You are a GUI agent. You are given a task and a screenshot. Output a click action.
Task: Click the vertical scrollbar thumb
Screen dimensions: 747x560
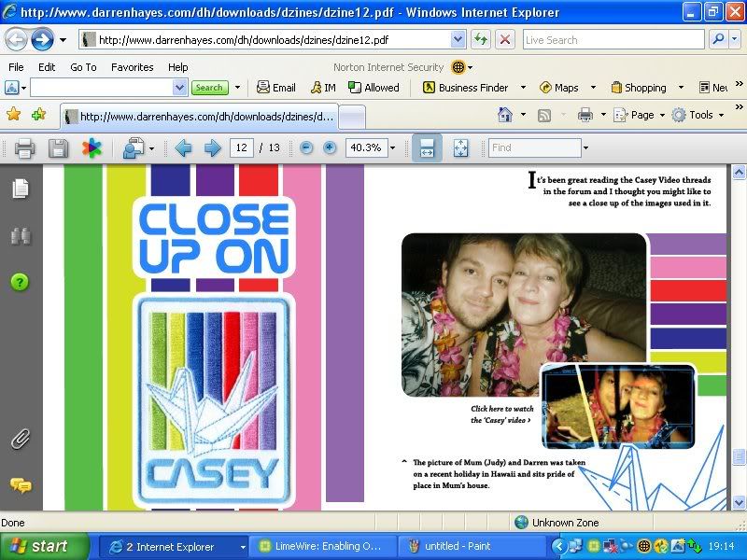click(739, 457)
